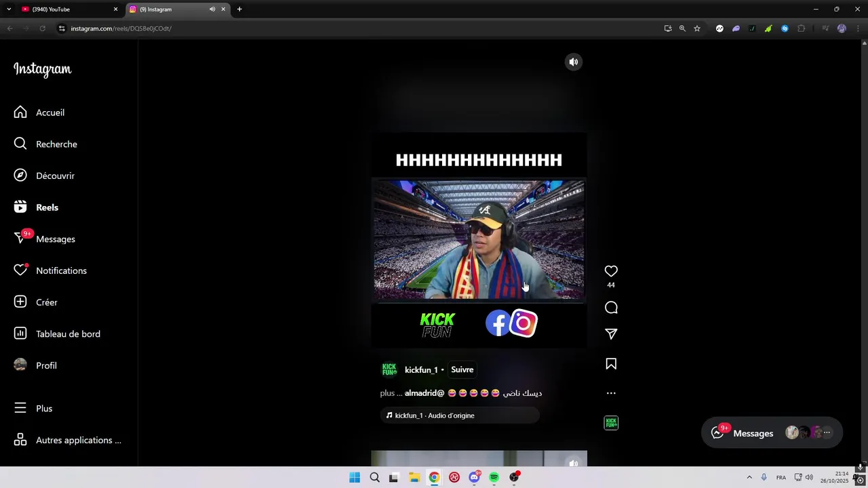Screen dimensions: 868x488
Task: Click the Kick Fun audio thumbnail
Action: [611, 423]
